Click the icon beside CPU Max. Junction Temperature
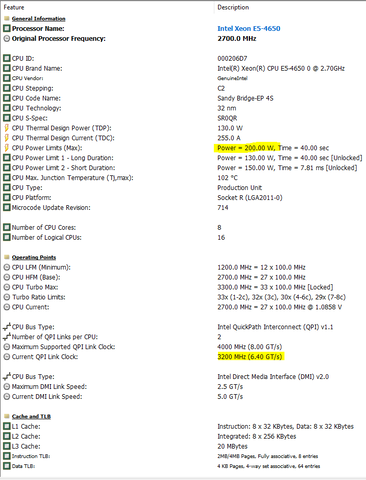Screen dimensions: 366x480 7,178
